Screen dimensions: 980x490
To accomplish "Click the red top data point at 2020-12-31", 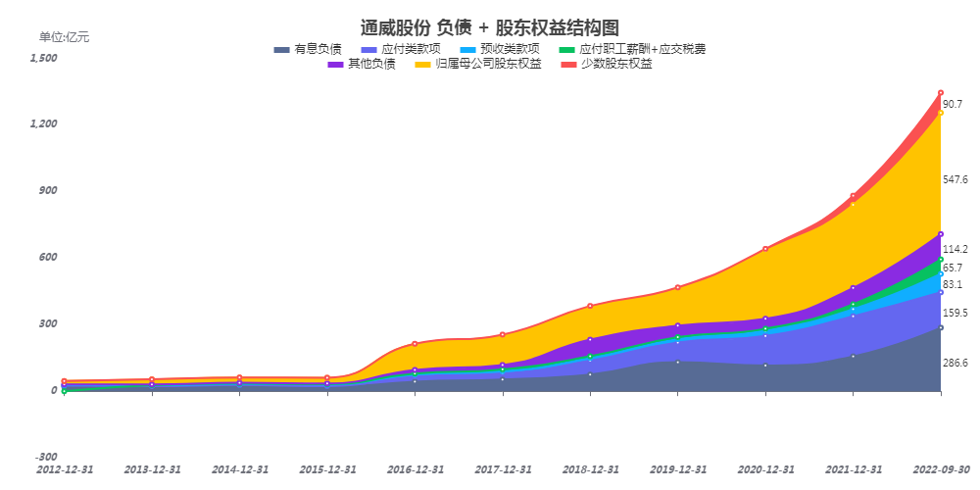I will click(765, 249).
